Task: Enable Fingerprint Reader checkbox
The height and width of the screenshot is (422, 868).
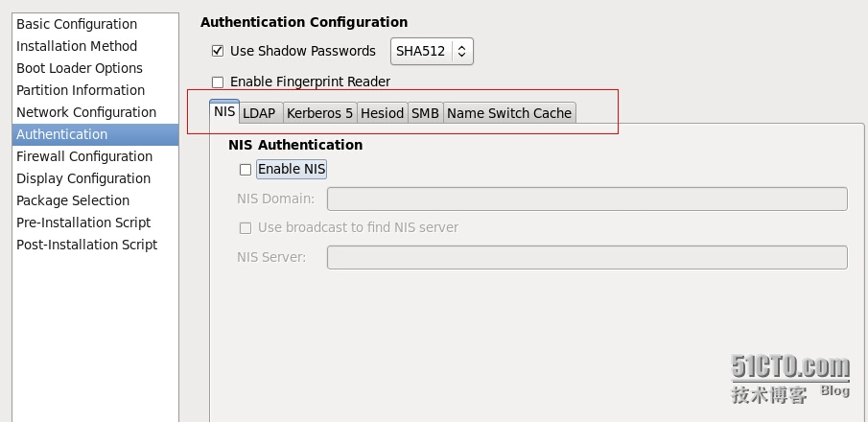Action: pyautogui.click(x=218, y=82)
